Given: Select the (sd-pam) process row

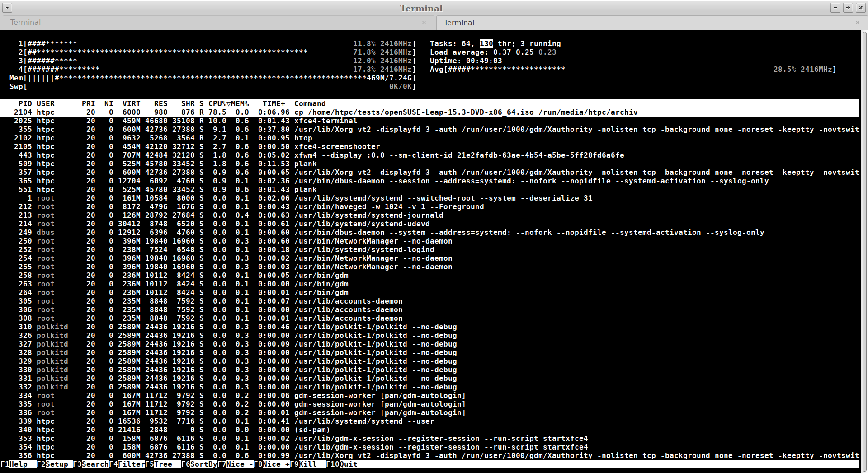Looking at the screenshot, I should coord(429,430).
